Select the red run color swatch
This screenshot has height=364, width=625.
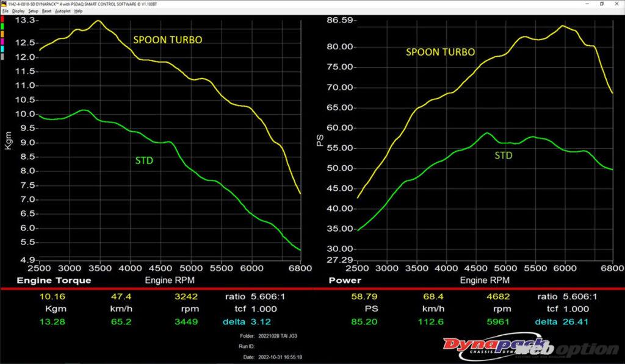pos(2,19)
